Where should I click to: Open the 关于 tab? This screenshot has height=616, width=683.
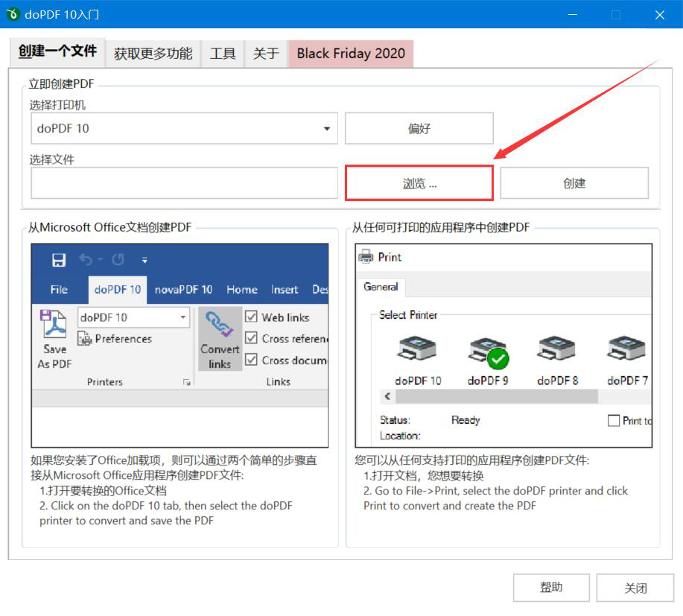click(266, 54)
